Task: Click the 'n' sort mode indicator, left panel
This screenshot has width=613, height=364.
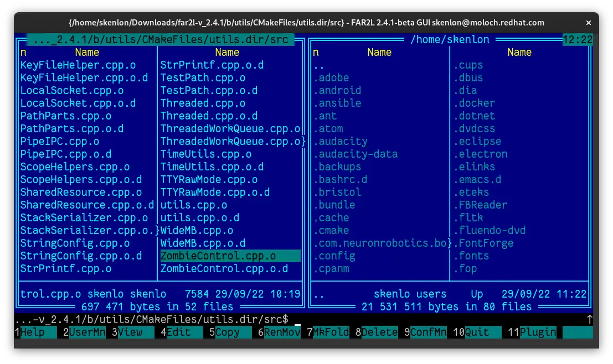Action: pos(23,53)
